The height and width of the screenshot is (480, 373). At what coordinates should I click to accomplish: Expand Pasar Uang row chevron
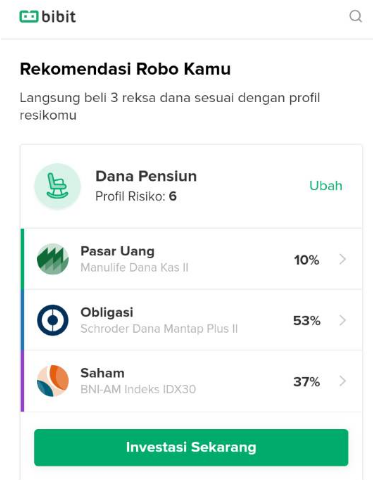[x=342, y=259]
